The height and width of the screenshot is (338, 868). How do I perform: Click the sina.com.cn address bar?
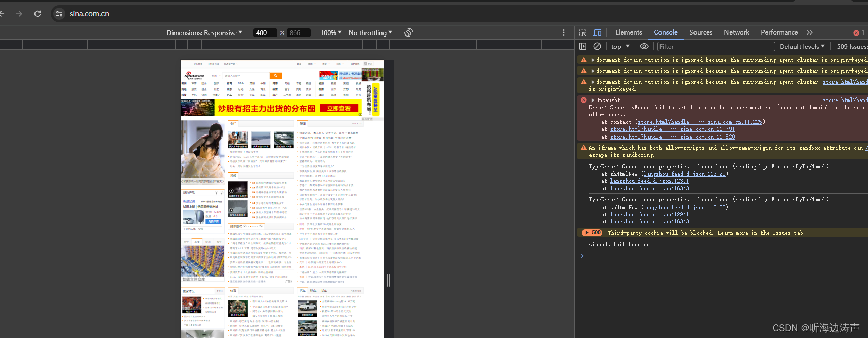tap(89, 14)
